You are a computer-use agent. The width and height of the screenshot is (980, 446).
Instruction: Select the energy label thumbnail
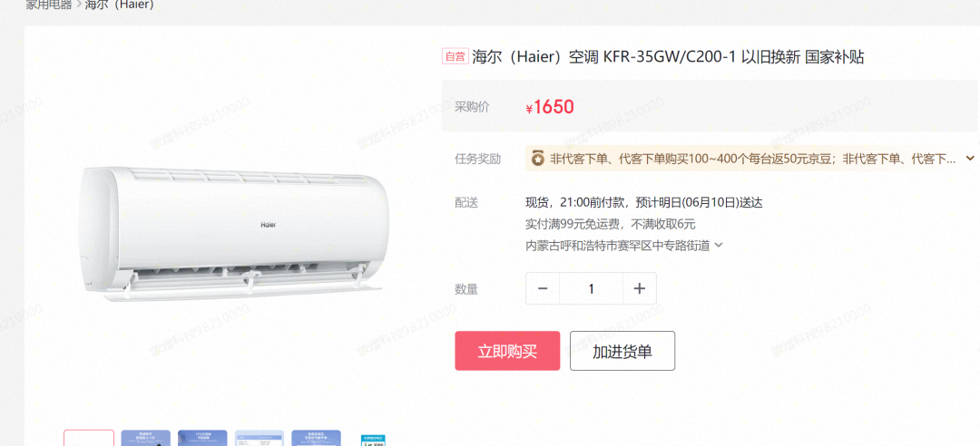373,440
